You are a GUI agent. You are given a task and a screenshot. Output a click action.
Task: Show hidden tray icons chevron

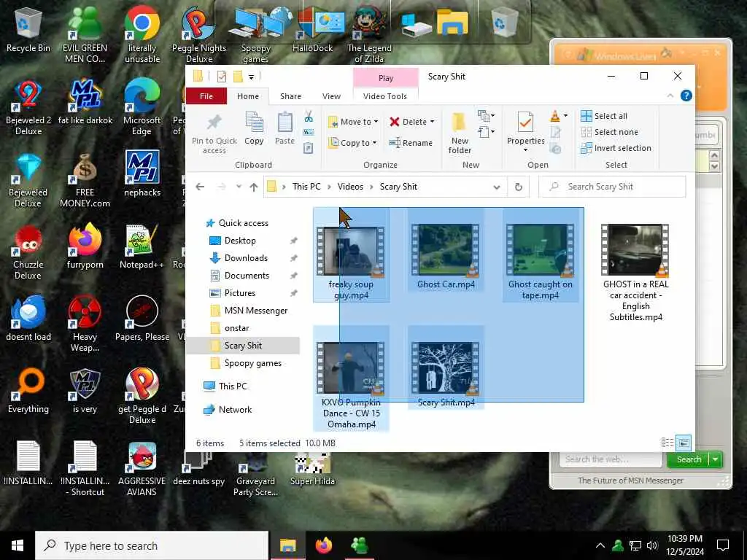tap(600, 545)
